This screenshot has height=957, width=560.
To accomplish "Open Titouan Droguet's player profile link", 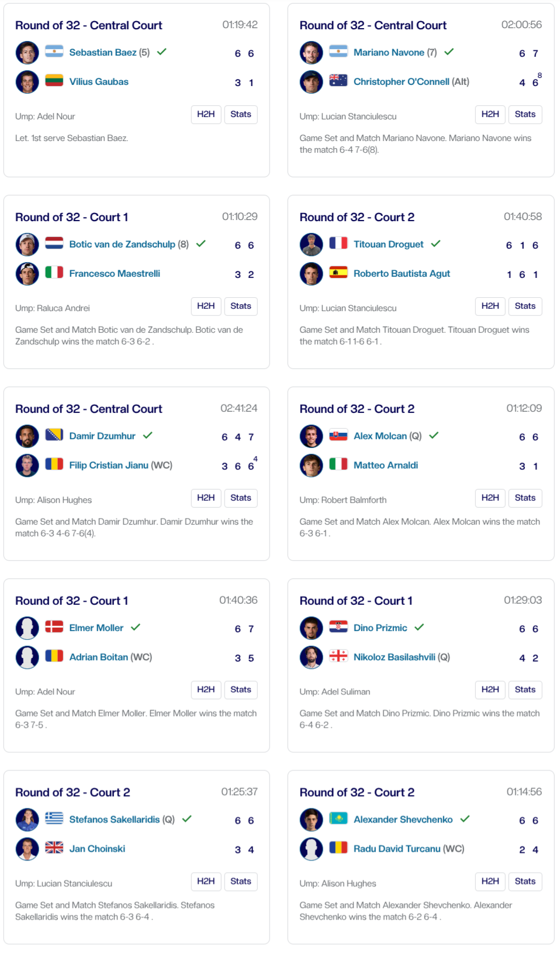I will click(388, 245).
